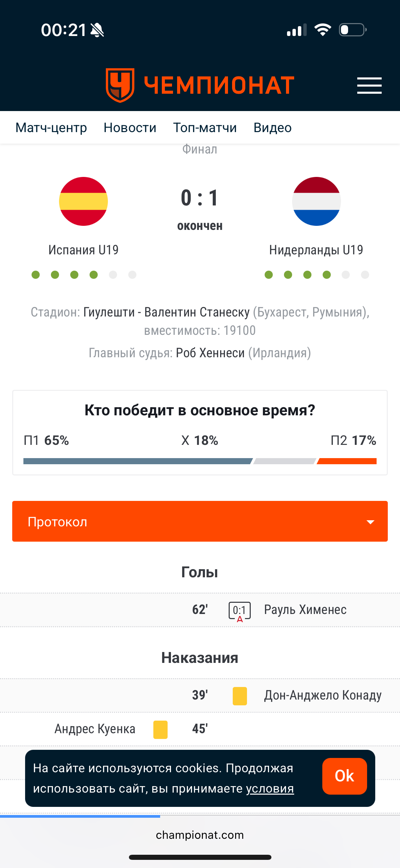
Task: Open the Матч-центр tab
Action: [x=51, y=128]
